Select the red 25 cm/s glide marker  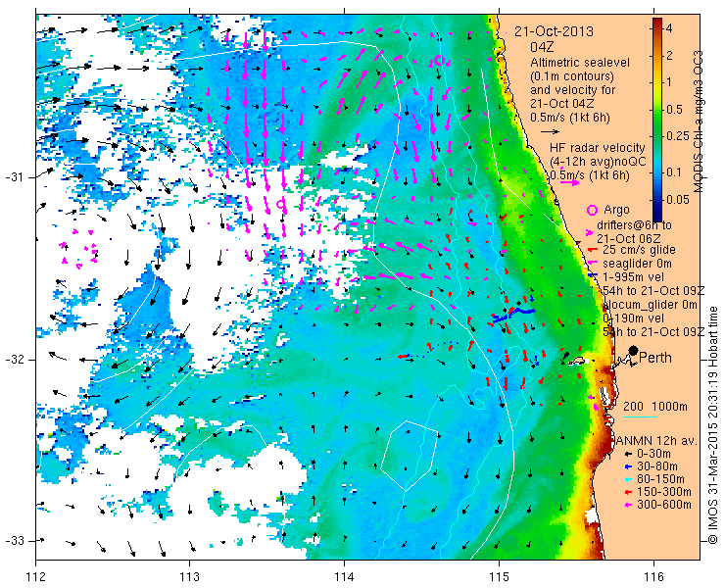click(592, 250)
